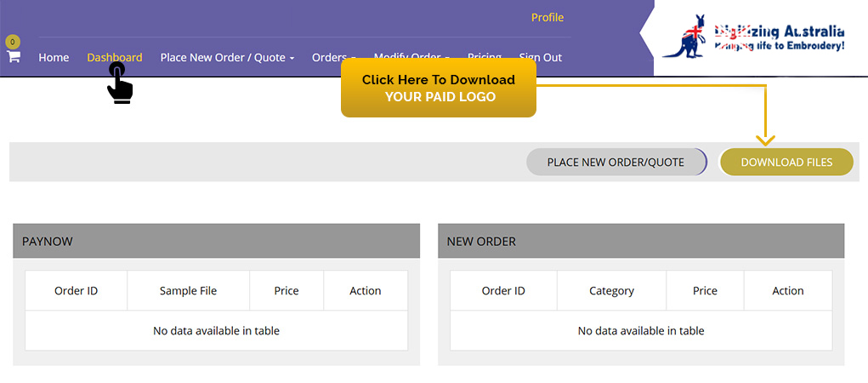Open the Profile link
The height and width of the screenshot is (383, 868).
(x=547, y=18)
